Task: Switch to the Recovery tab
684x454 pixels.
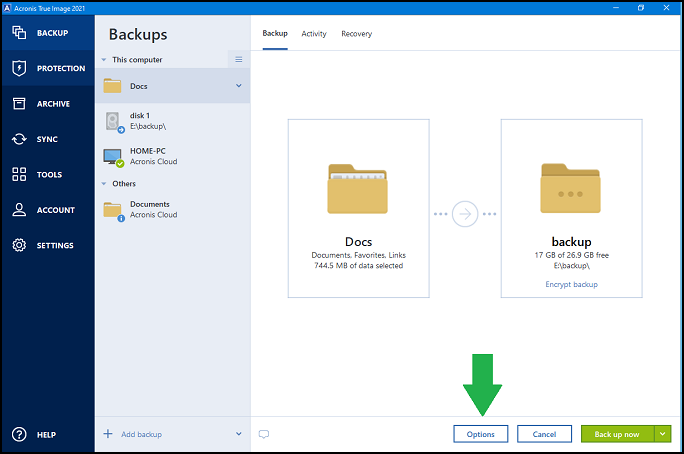Action: point(356,34)
